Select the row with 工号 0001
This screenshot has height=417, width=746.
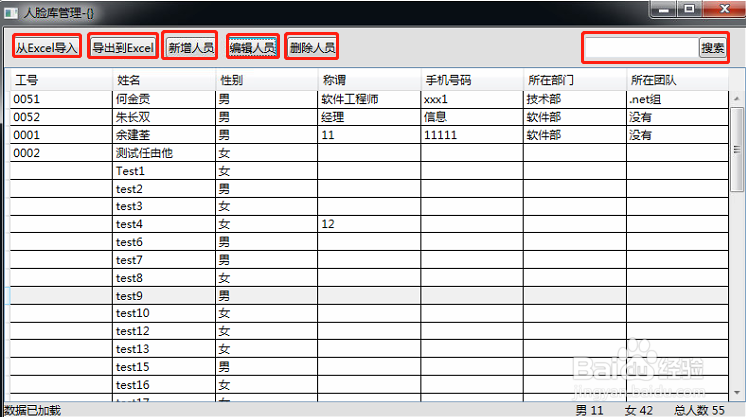369,135
